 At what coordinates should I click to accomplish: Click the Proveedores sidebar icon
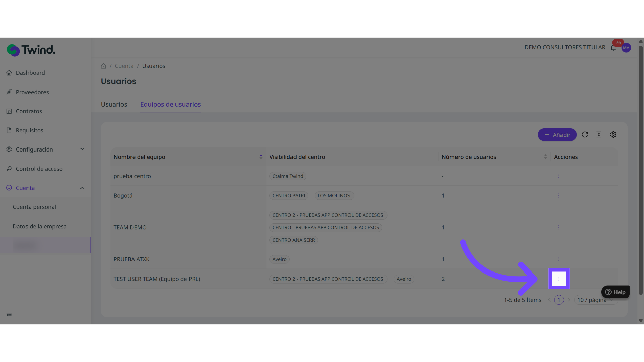point(9,92)
